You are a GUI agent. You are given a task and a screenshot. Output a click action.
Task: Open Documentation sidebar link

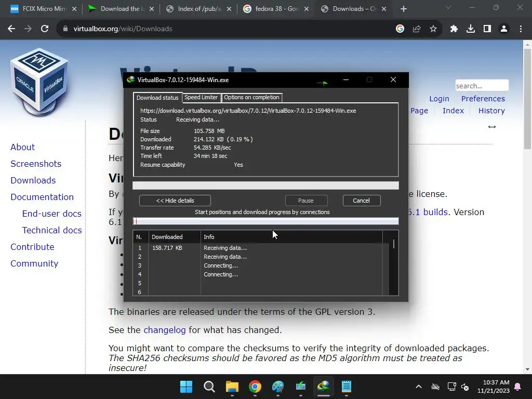[42, 197]
